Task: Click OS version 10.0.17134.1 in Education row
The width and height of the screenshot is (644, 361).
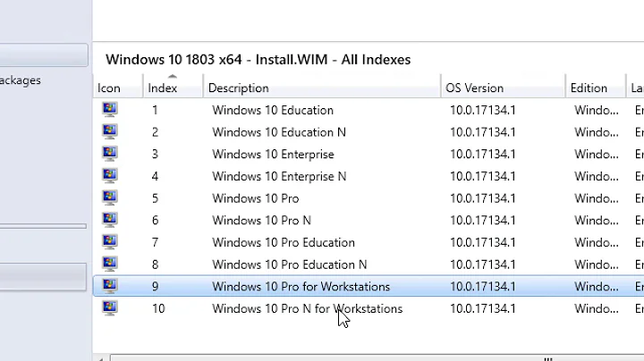Action: (x=483, y=110)
